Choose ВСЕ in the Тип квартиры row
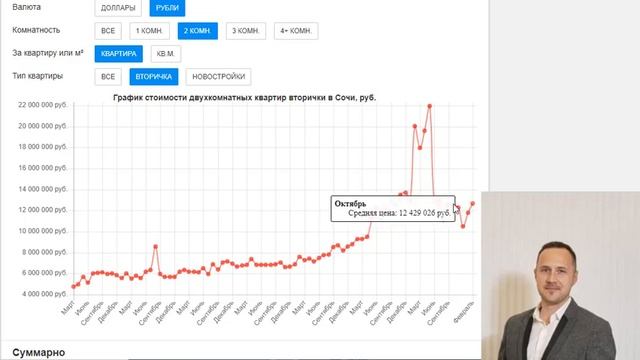The image size is (640, 360). (108, 77)
